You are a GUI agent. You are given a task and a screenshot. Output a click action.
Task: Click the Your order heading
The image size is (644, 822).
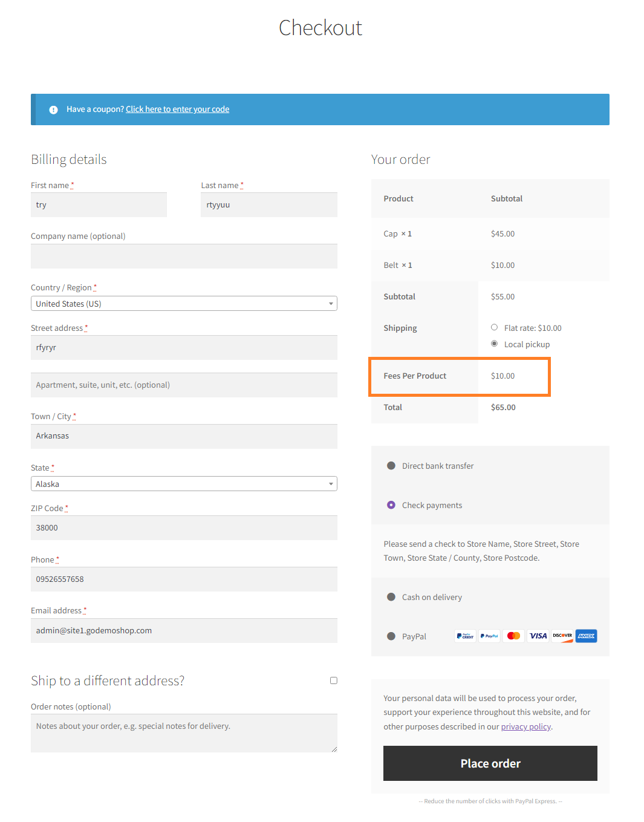pos(401,159)
